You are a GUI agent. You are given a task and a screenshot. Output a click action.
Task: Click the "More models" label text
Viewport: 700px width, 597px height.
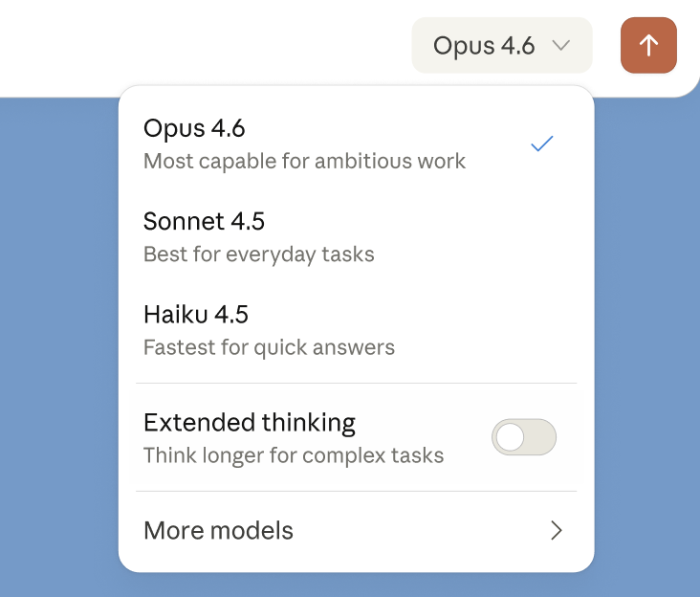pos(218,531)
